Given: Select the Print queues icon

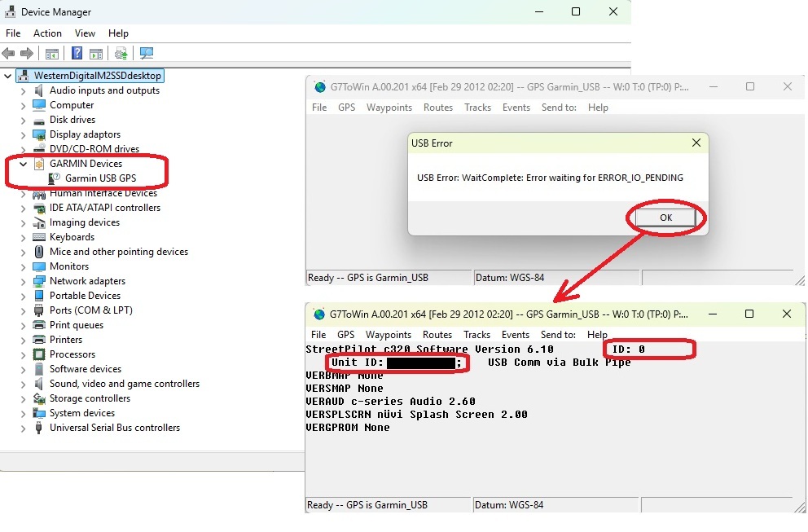Looking at the screenshot, I should (x=39, y=325).
